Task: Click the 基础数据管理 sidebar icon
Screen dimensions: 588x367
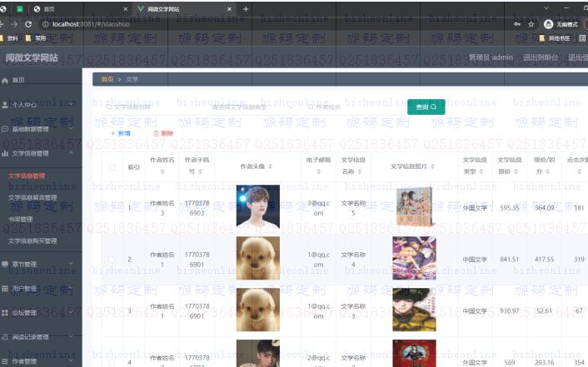Action: 5,129
